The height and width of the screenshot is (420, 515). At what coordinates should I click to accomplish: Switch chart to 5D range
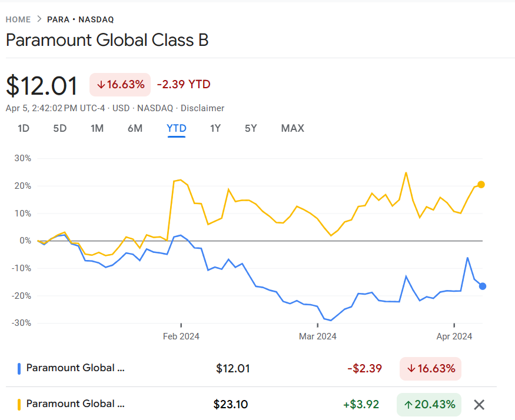(x=60, y=128)
